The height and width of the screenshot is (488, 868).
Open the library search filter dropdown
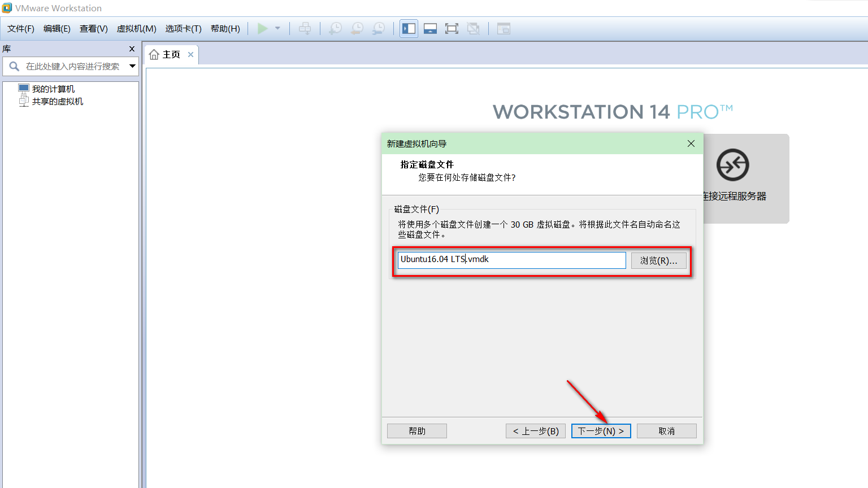[133, 66]
